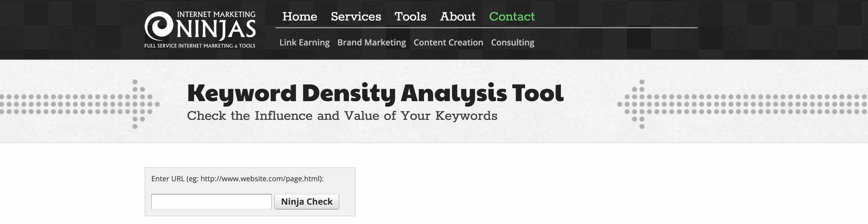This screenshot has height=224, width=868.
Task: Click the right dotted arrow graphic
Action: point(742,104)
